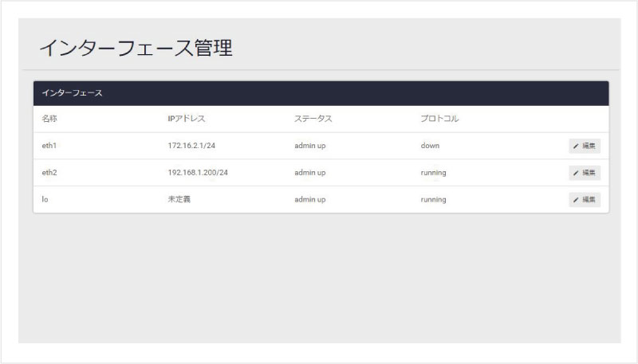638x364 pixels.
Task: Click the 名称 column header
Action: (49, 119)
